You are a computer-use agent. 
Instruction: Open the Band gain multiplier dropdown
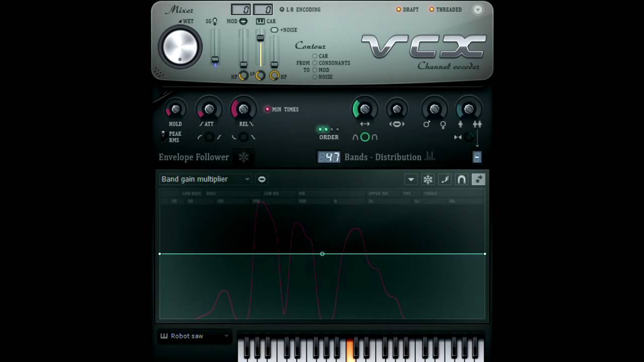click(x=247, y=179)
